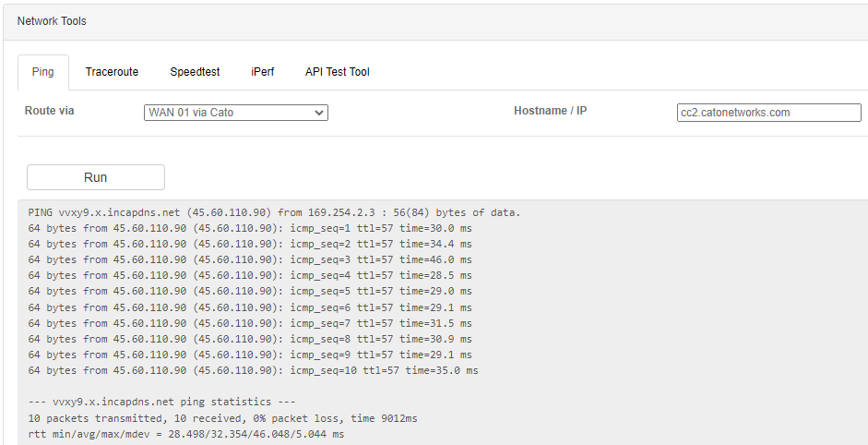The image size is (868, 445).
Task: Click the Route via label
Action: [49, 111]
